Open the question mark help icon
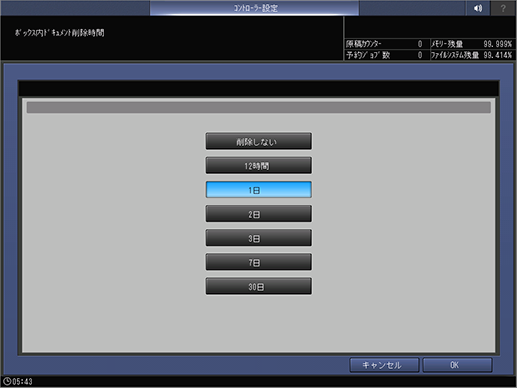Viewport: 517px width, 388px height. coord(503,8)
